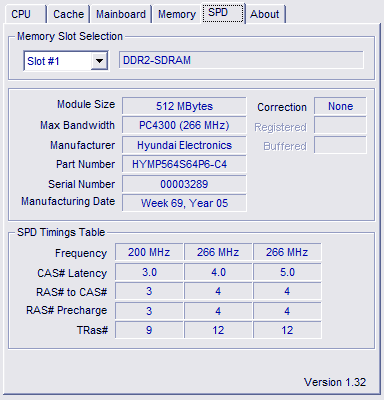Click the CAS# Latency 3.0 cell
This screenshot has height=400, width=384.
(149, 272)
